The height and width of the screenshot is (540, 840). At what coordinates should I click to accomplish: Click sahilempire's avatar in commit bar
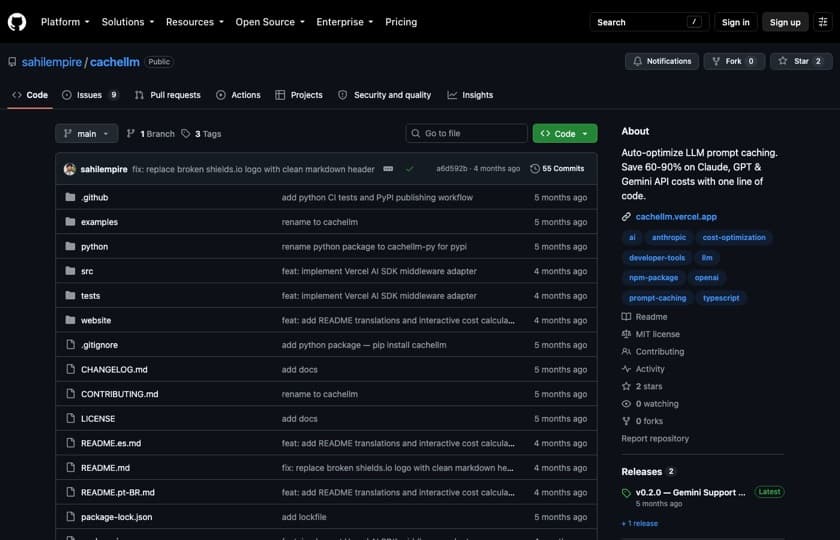[70, 169]
